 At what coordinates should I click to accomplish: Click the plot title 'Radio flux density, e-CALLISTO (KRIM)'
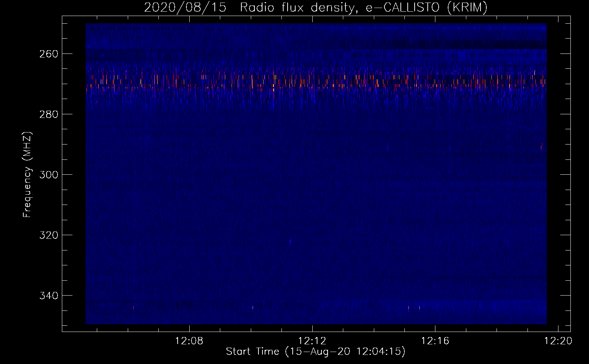click(364, 8)
